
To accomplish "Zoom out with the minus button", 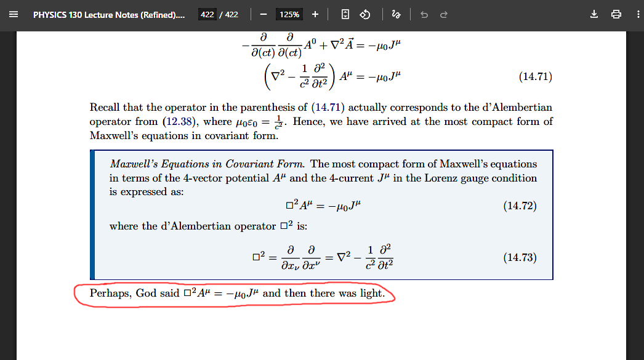I will click(264, 14).
